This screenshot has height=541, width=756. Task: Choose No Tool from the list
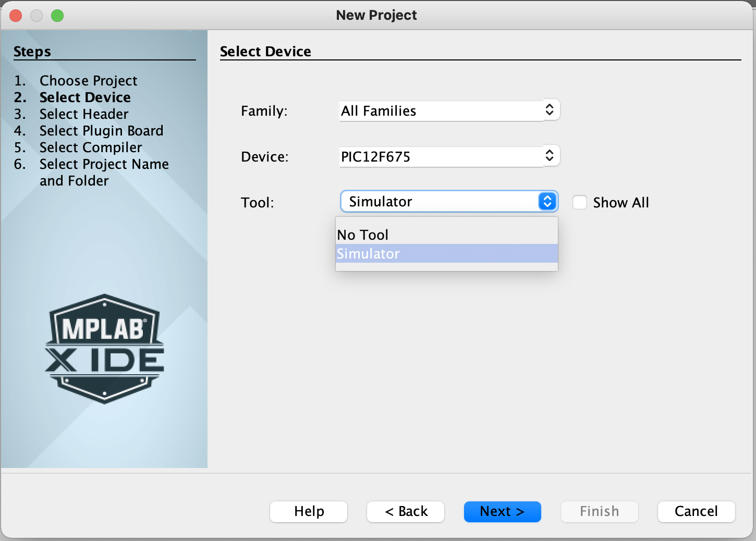pos(363,235)
